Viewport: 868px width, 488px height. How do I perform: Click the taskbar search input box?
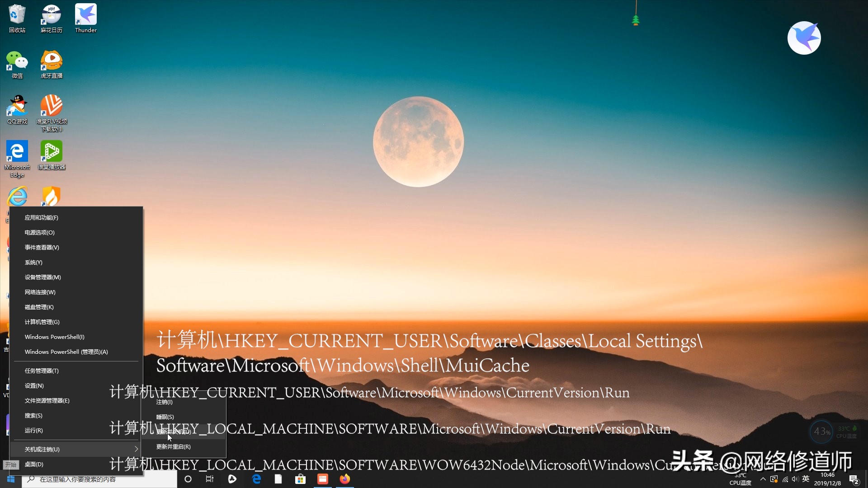(x=99, y=479)
